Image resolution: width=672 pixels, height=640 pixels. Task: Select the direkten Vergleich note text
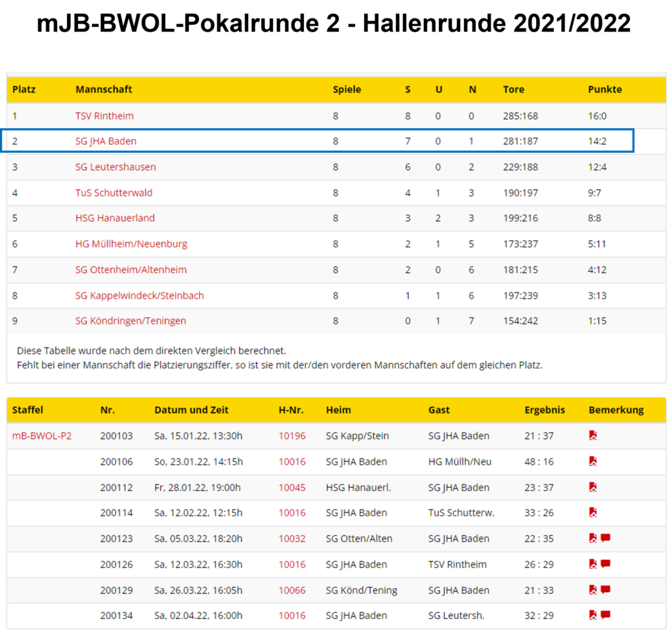(x=152, y=351)
